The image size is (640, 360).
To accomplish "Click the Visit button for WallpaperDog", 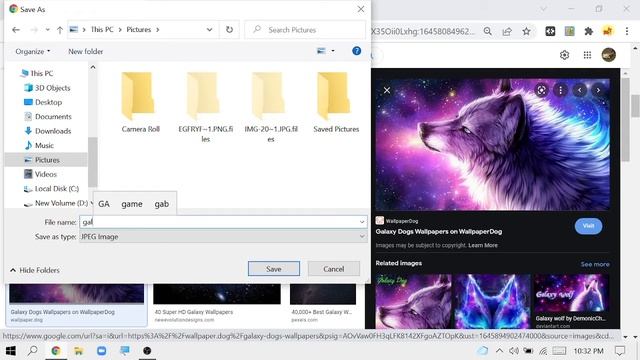I will tap(588, 226).
